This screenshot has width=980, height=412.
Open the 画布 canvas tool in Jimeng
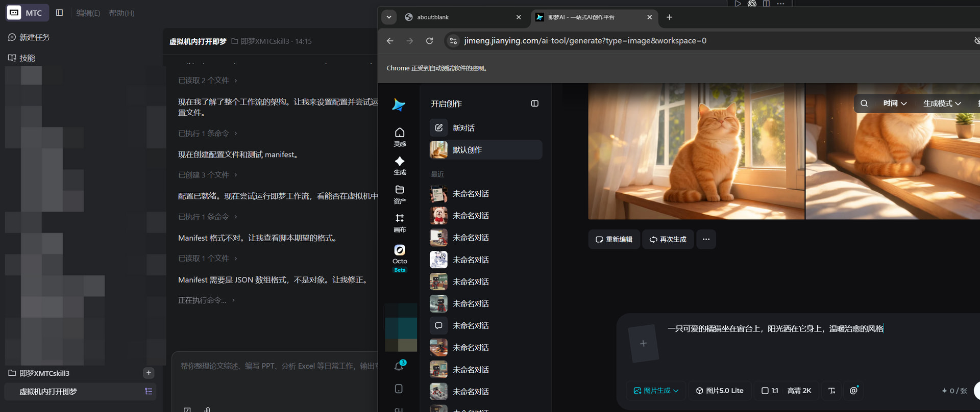[x=400, y=223]
